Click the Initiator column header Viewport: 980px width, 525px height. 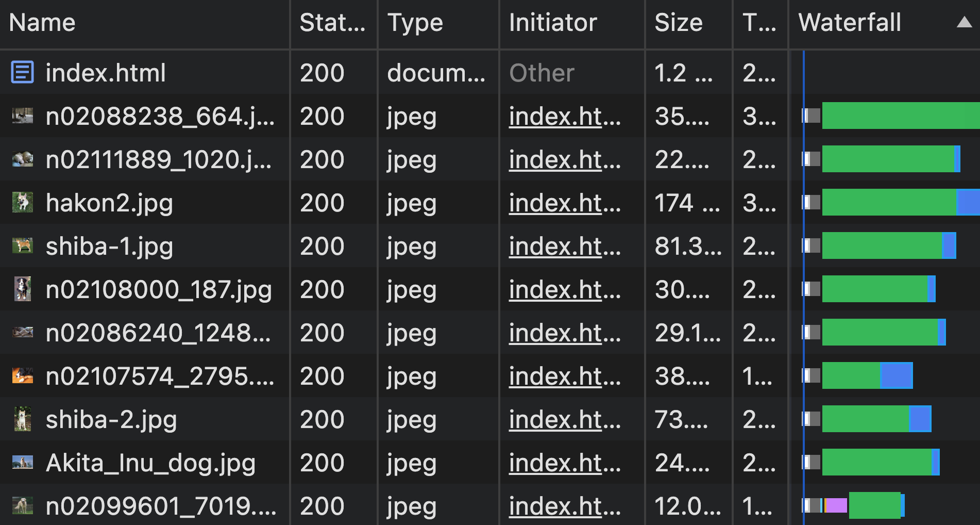tap(552, 23)
